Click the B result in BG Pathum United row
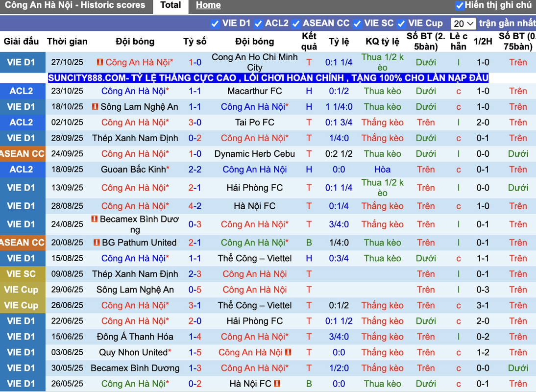536x392 pixels. 309,243
